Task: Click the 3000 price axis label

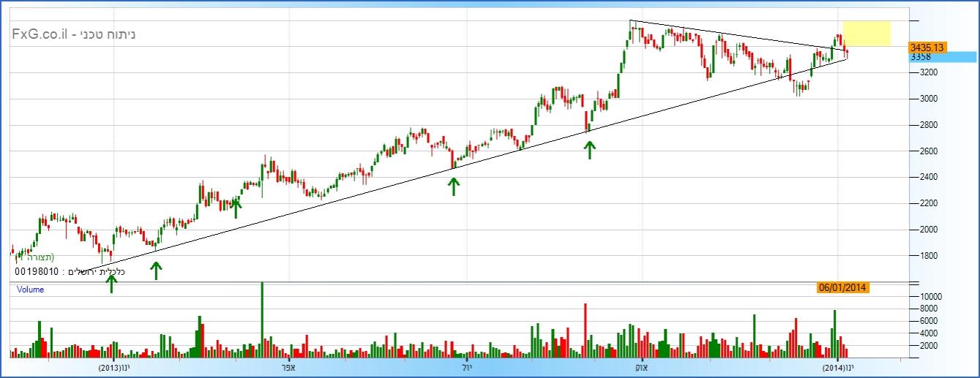Action: [x=927, y=99]
